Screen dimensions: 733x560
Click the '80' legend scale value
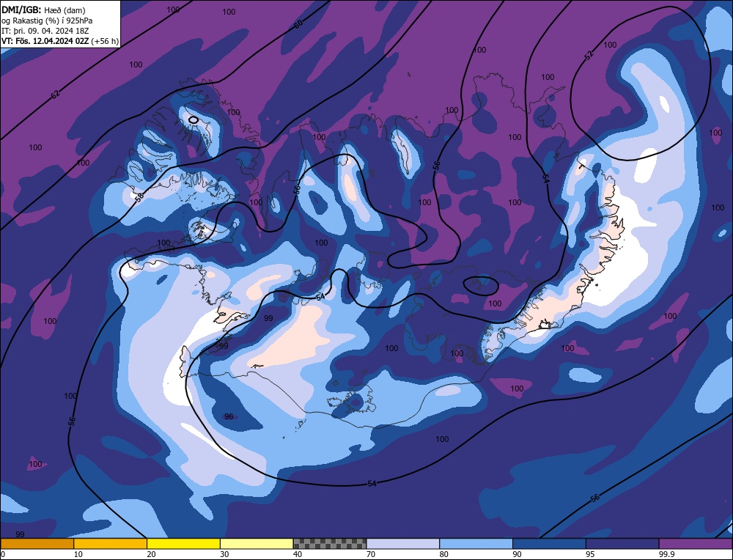(443, 554)
